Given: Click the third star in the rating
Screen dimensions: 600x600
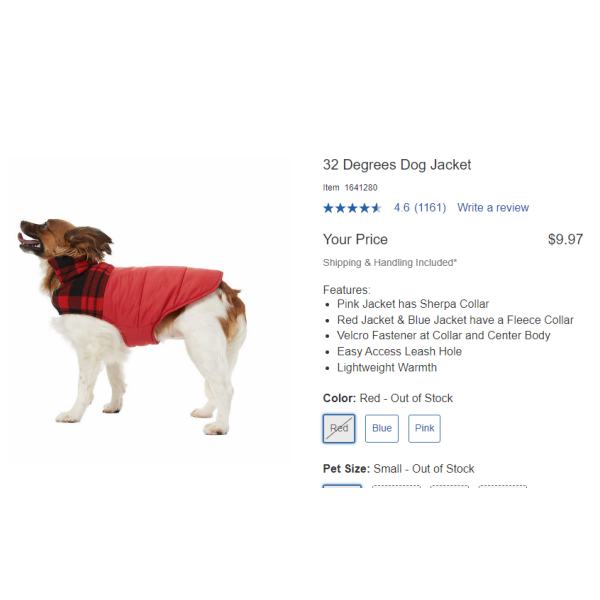Looking at the screenshot, I should tap(352, 208).
